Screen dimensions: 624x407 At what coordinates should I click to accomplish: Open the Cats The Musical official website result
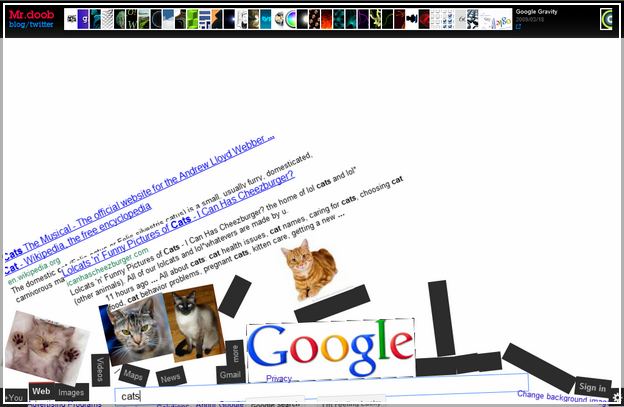[x=139, y=197]
